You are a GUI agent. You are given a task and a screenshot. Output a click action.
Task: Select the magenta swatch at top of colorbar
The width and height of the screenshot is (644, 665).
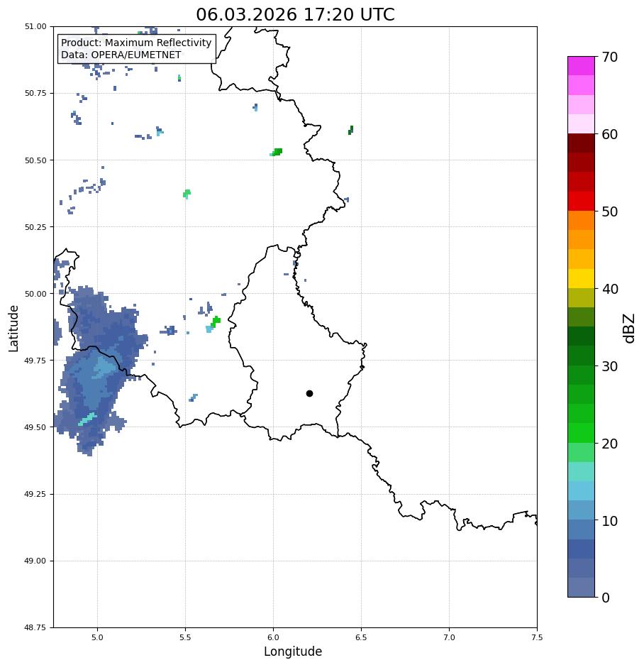(x=582, y=66)
